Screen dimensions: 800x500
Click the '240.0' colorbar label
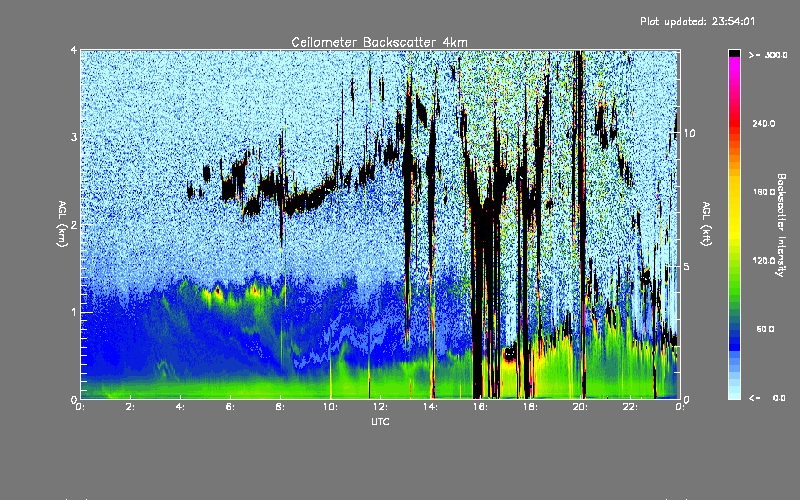click(x=764, y=123)
